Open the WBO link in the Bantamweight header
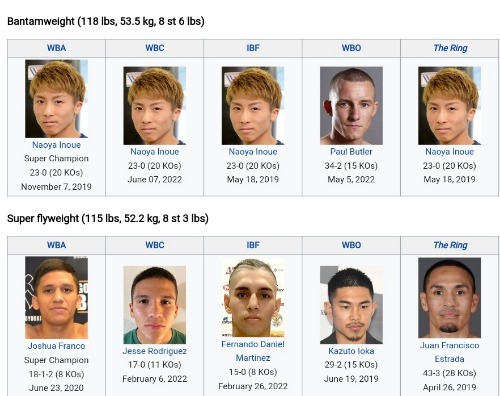 351,48
